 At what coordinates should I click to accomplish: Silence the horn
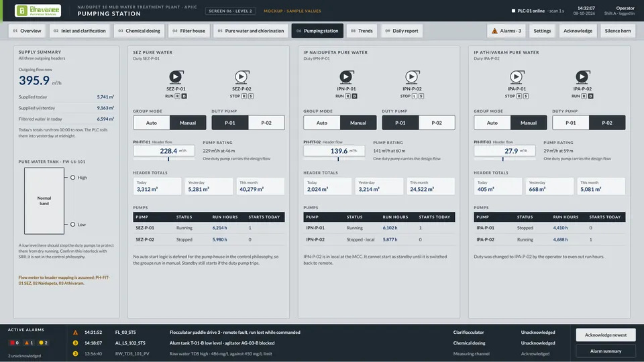pyautogui.click(x=618, y=31)
